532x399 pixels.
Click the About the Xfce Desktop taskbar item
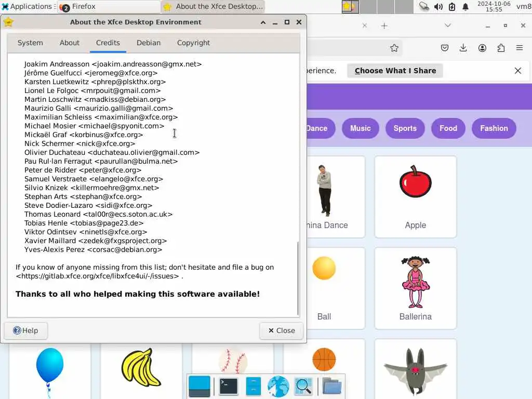[213, 6]
